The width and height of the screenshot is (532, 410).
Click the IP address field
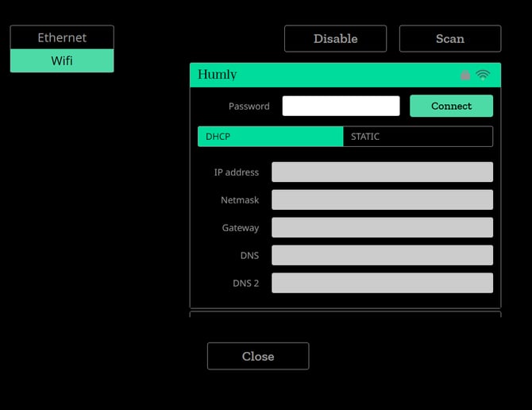(382, 172)
